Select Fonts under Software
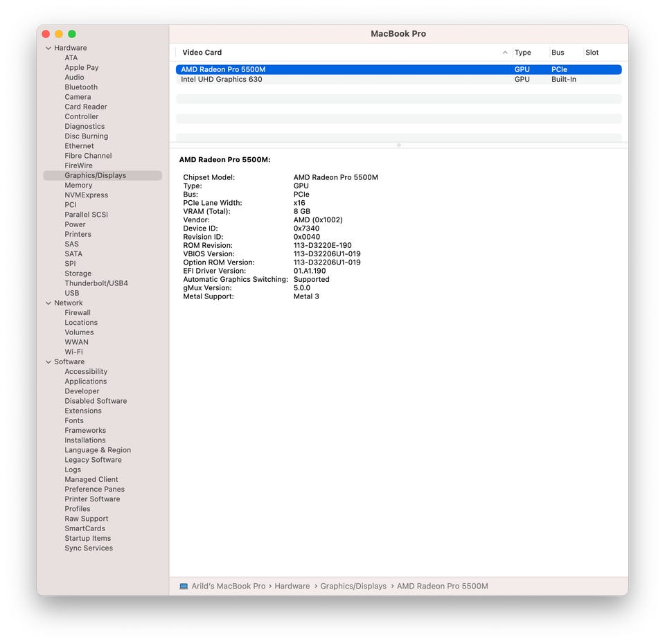Screen dimensions: 665x644 pos(74,420)
